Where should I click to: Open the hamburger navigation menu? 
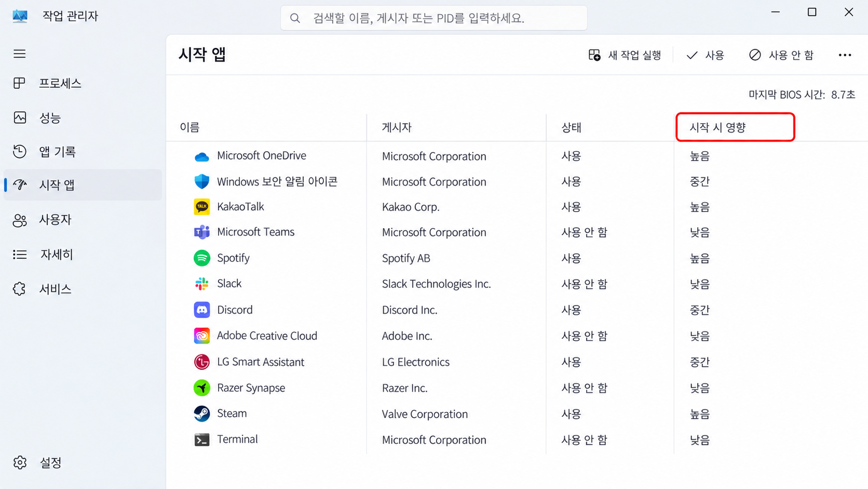click(x=20, y=54)
